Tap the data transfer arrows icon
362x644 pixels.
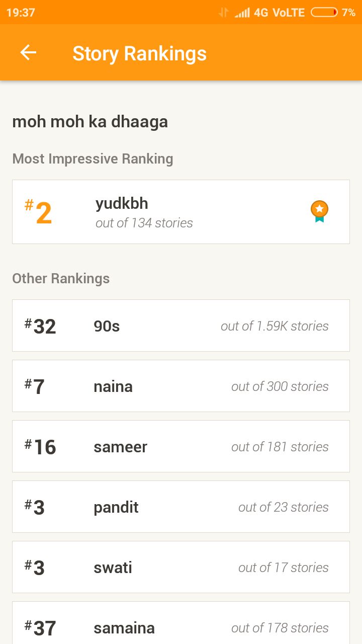(223, 13)
